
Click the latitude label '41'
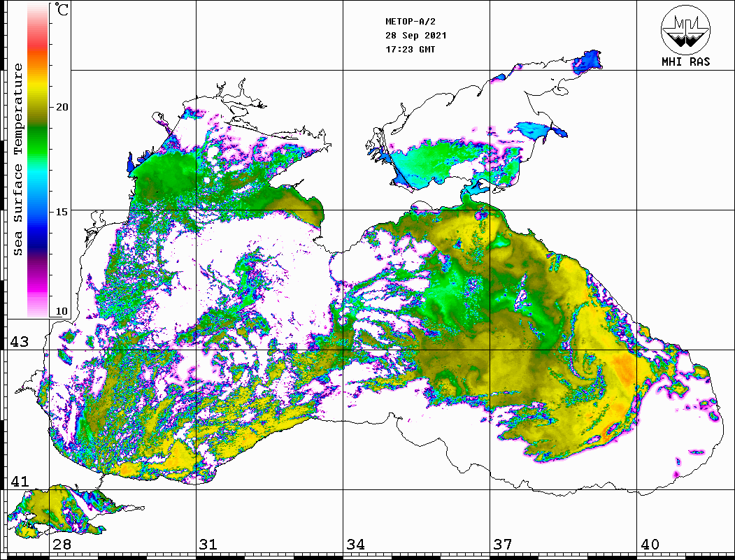pyautogui.click(x=20, y=481)
